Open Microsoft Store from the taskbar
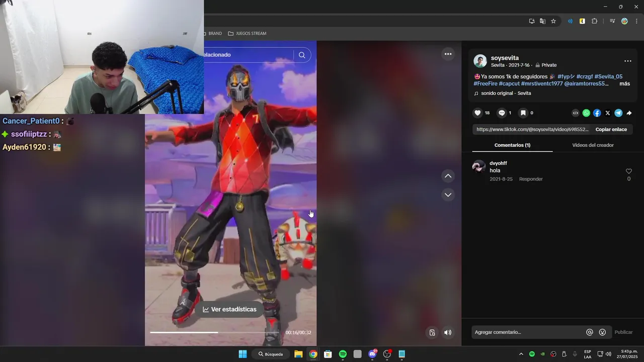Screen dimensions: 644x362 point(328,354)
